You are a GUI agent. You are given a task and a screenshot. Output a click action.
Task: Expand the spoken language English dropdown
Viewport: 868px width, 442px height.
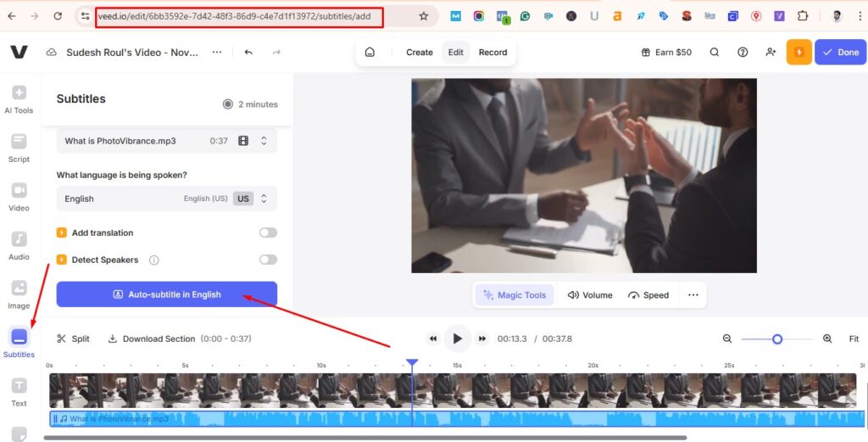point(166,199)
